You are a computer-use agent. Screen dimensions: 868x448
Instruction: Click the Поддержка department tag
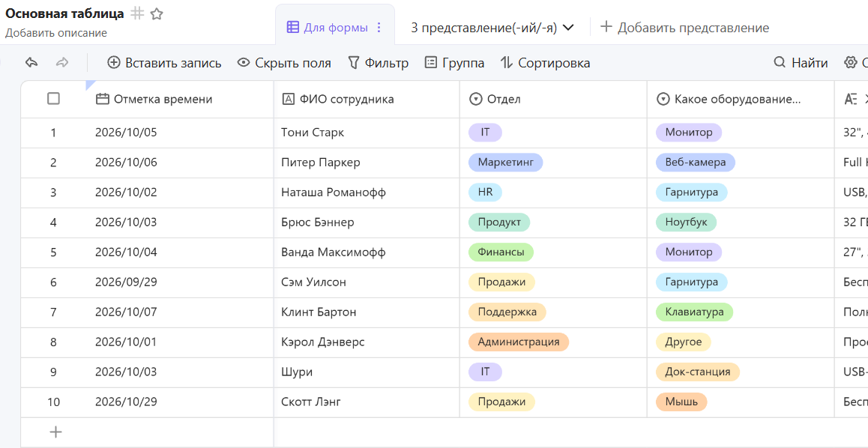tap(507, 312)
